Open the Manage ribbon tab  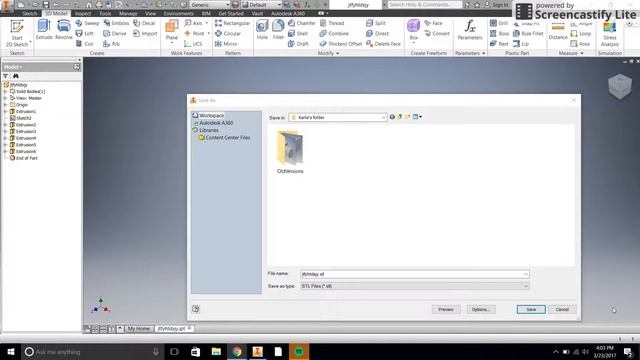(128, 13)
